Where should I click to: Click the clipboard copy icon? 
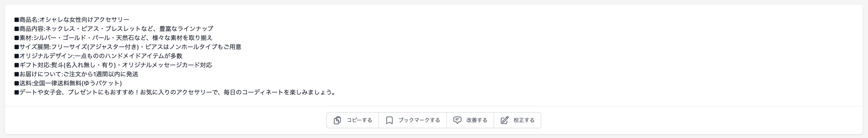(337, 120)
